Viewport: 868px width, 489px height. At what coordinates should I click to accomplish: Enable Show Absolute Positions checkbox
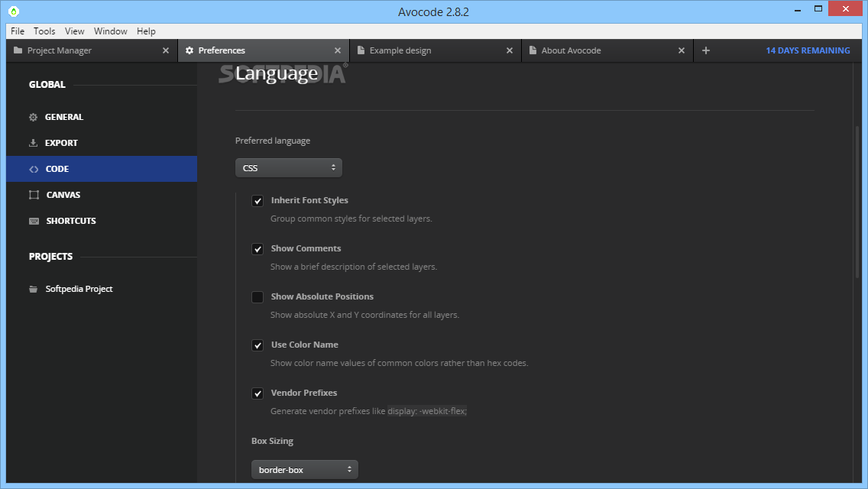257,297
